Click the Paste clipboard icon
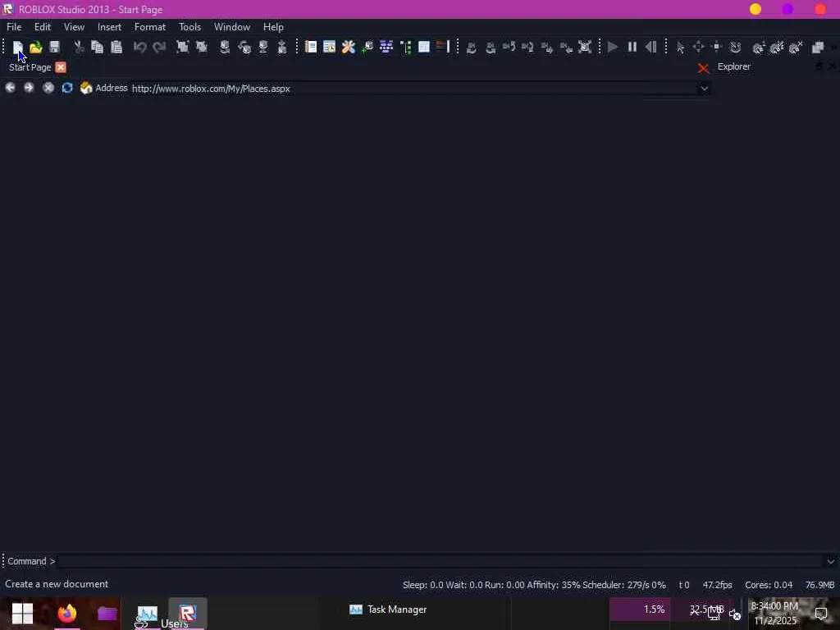This screenshot has width=840, height=630. pos(116,47)
